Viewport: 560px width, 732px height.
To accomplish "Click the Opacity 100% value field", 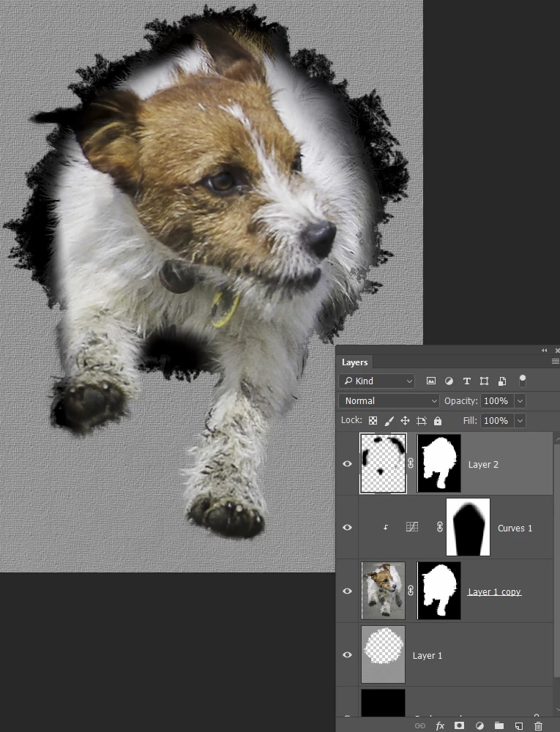I will coord(497,400).
